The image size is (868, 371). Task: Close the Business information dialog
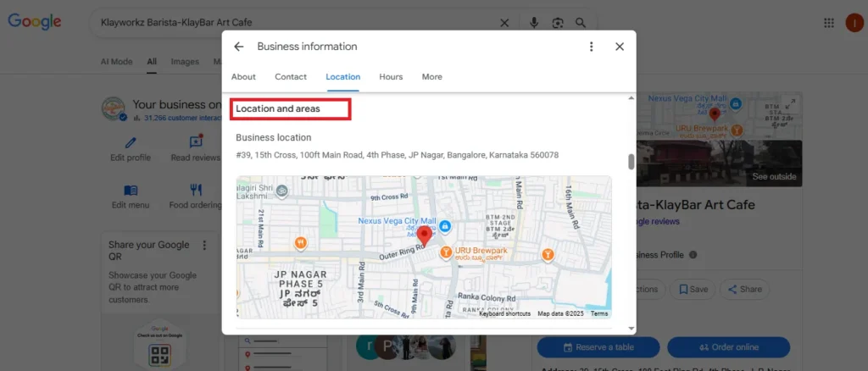(x=620, y=47)
